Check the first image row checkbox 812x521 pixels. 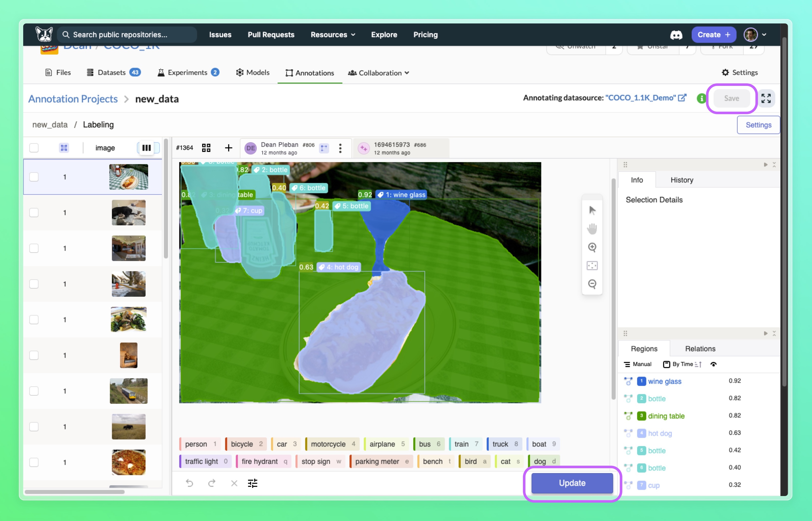pyautogui.click(x=34, y=176)
